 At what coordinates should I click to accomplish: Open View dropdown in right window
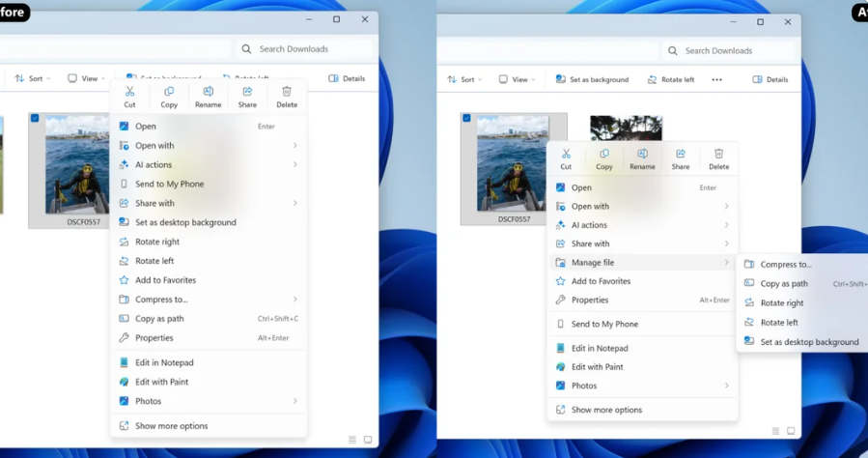[518, 80]
